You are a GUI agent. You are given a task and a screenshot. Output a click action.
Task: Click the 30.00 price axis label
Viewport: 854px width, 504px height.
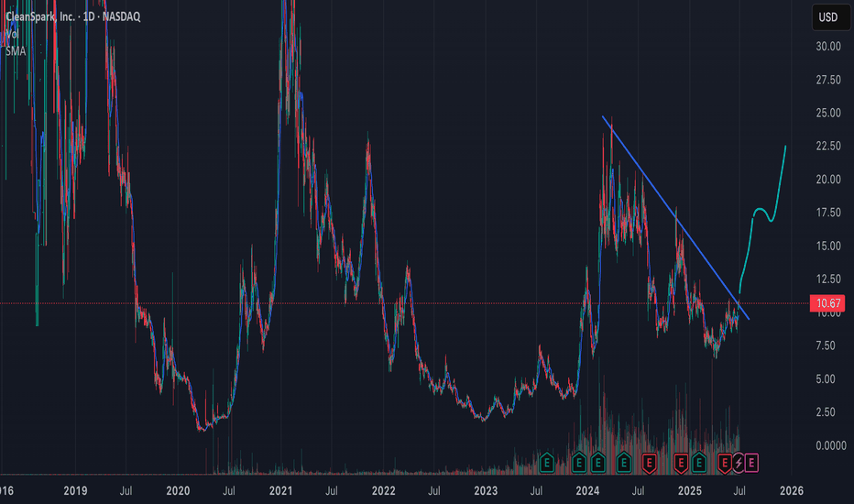tap(827, 47)
